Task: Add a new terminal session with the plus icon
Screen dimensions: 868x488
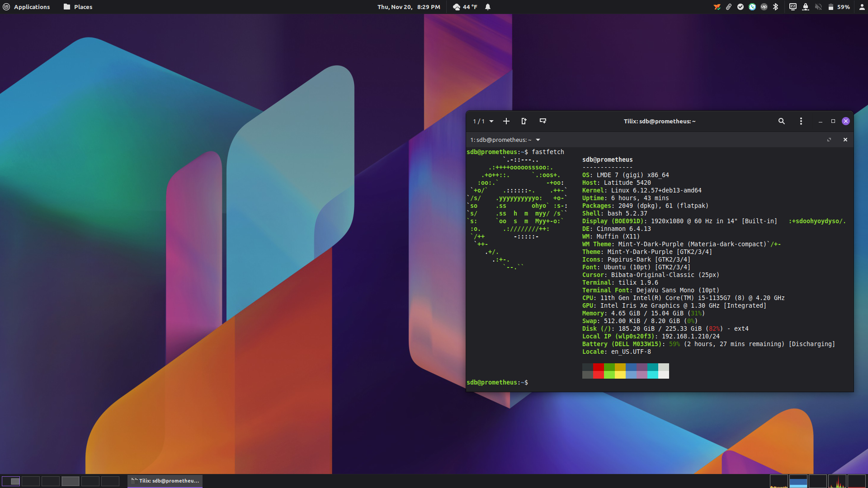Action: coord(506,121)
